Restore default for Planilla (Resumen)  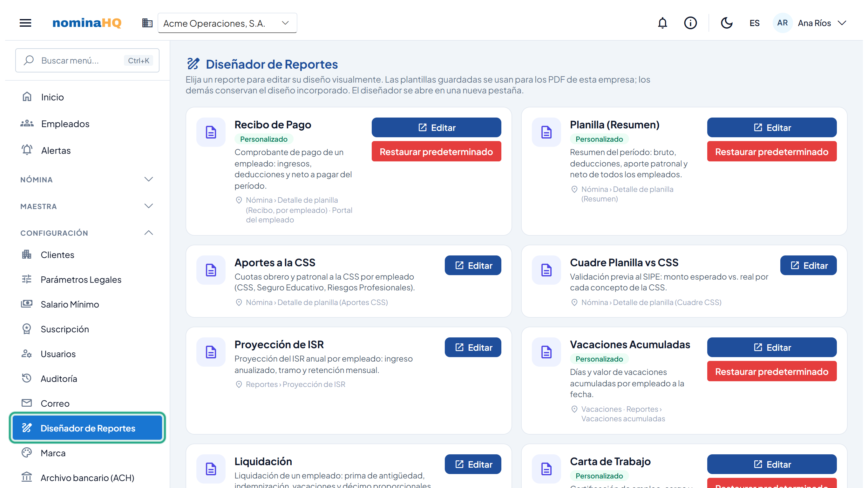[x=772, y=151]
